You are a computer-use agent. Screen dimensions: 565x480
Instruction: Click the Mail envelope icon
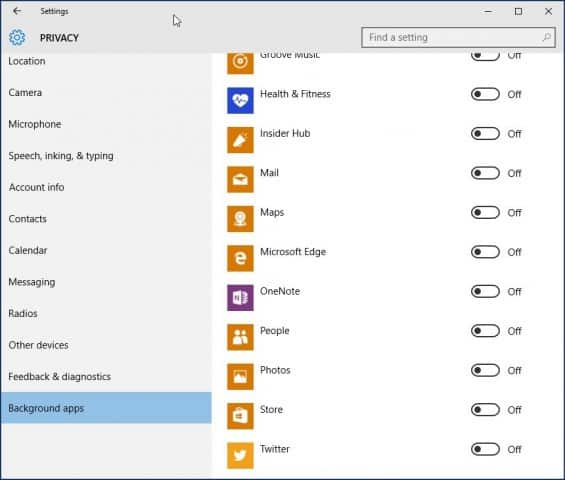[x=240, y=179]
